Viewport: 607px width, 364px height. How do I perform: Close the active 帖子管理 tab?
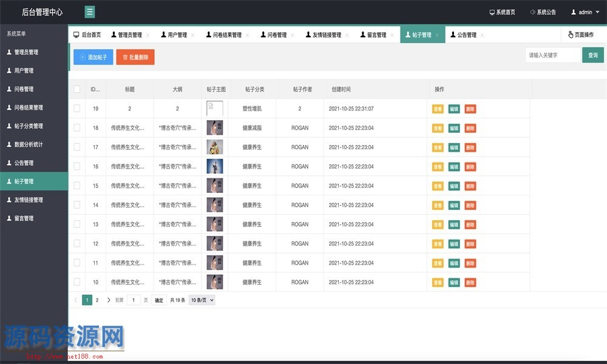(x=437, y=35)
